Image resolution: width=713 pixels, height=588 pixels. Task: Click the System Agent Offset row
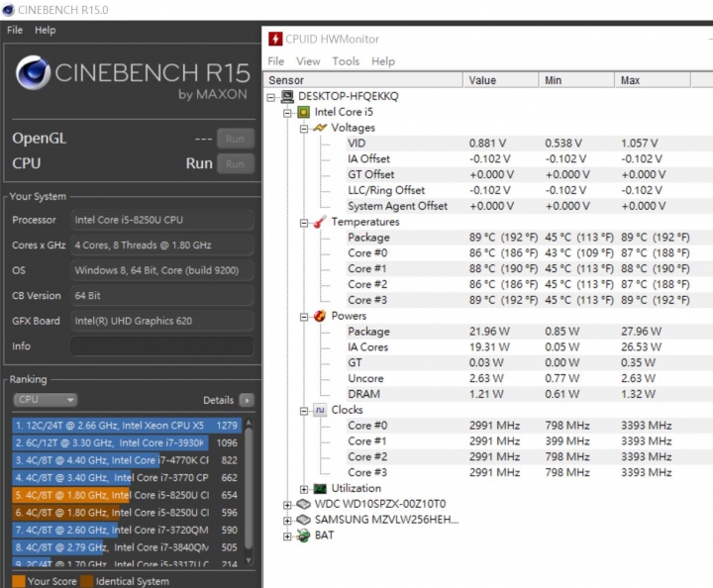529,206
